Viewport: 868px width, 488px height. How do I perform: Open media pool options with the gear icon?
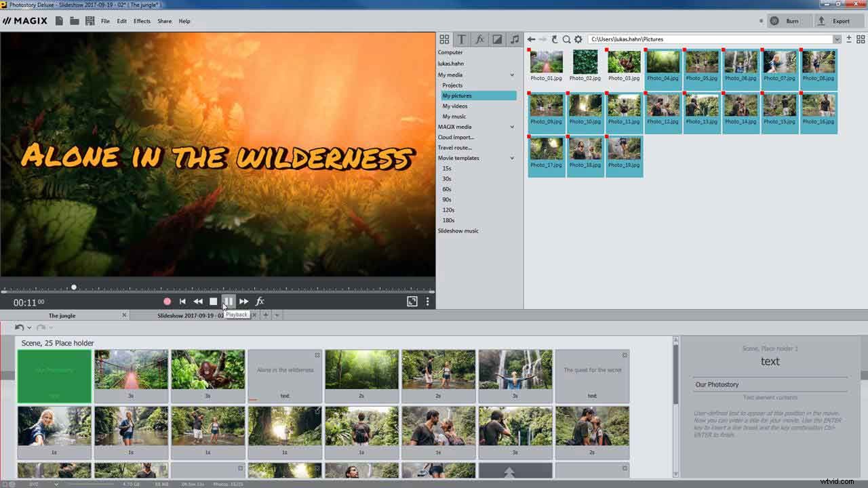click(x=578, y=39)
